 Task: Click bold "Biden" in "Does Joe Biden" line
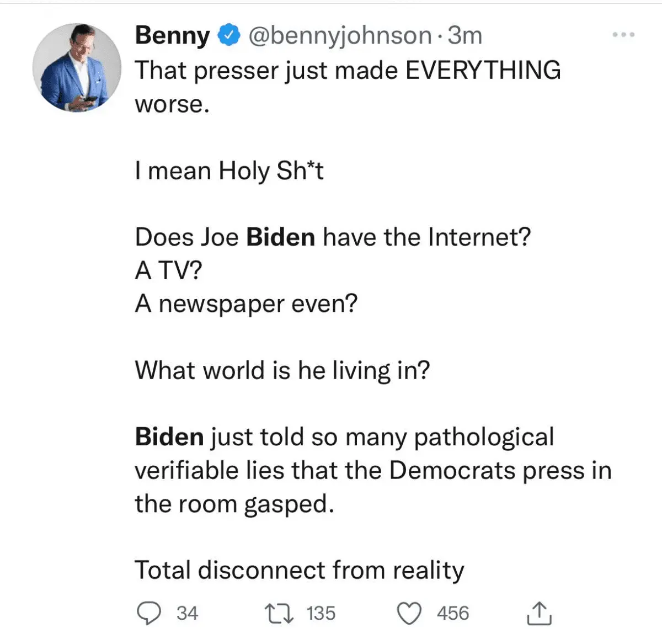[x=281, y=237]
